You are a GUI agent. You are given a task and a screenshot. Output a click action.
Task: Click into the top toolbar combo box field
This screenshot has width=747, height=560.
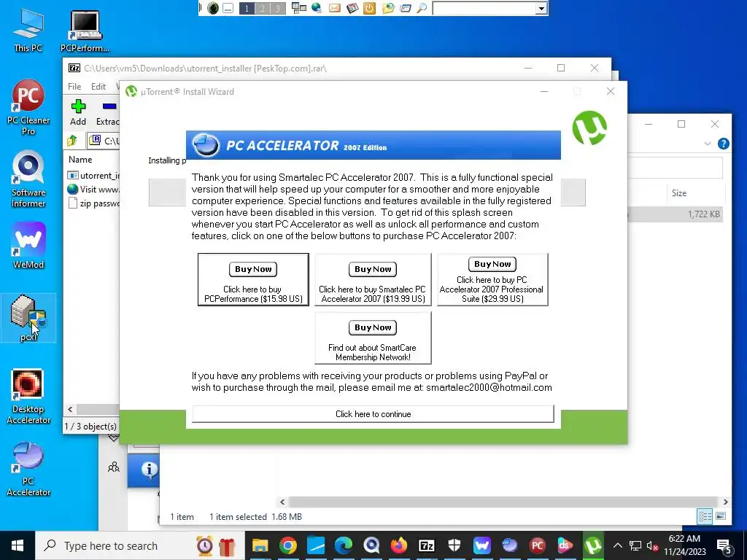click(x=484, y=9)
